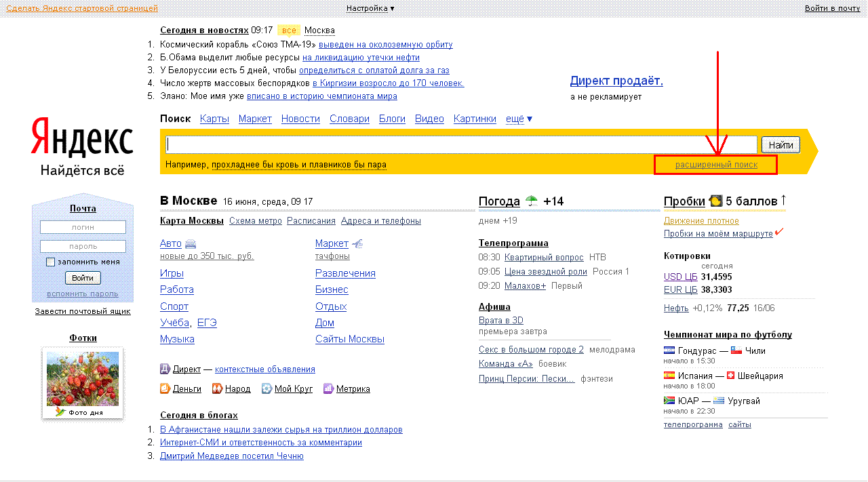Click the green umbrella weather icon
The height and width of the screenshot is (482, 868).
[x=532, y=201]
